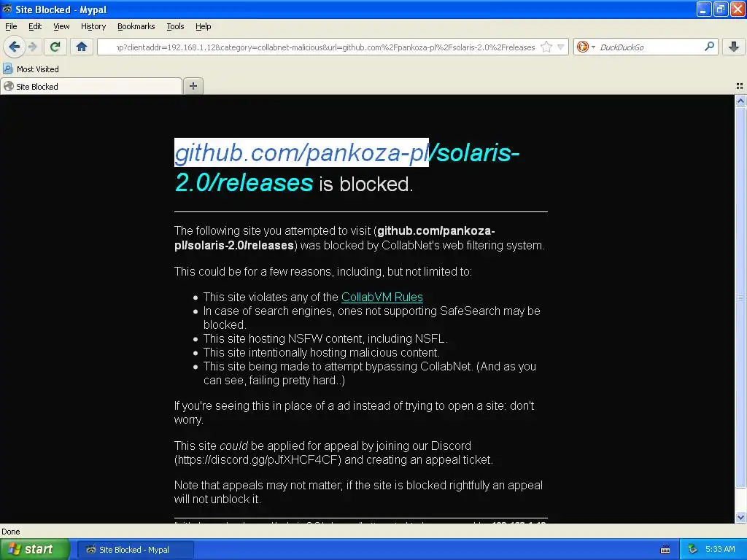Open a new tab with plus button
The image size is (747, 560).
pos(193,86)
